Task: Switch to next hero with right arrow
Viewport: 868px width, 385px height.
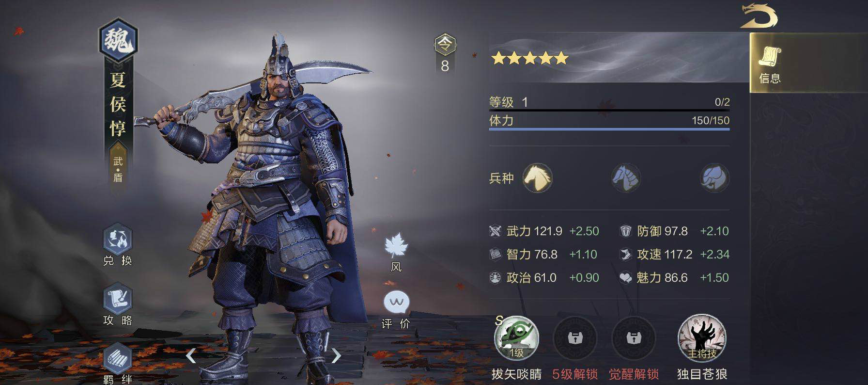Action: [336, 355]
